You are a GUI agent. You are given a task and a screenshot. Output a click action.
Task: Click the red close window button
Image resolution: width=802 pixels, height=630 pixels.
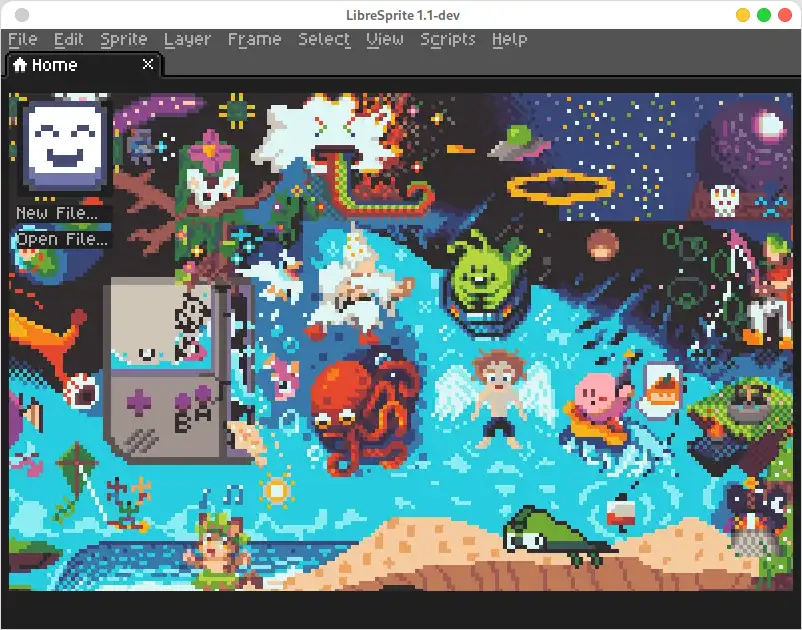[x=785, y=15]
